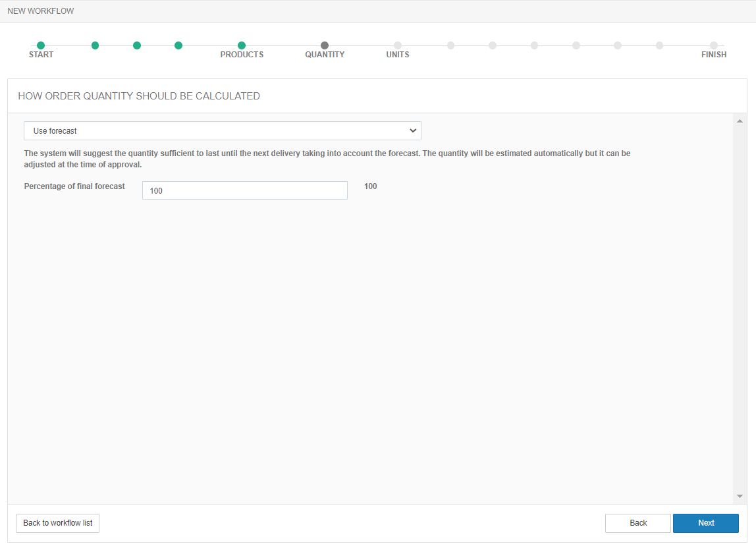Open the Use forecast dropdown

(222, 131)
